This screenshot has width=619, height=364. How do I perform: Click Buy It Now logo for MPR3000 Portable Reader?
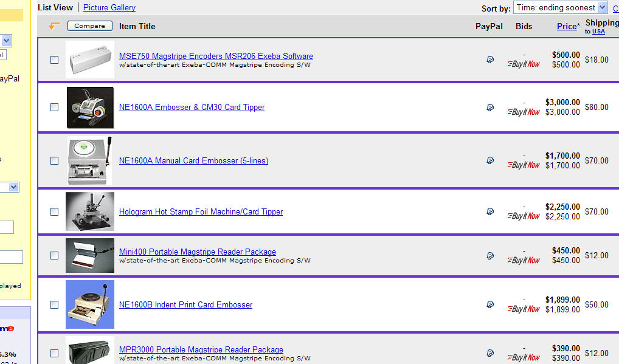click(524, 357)
